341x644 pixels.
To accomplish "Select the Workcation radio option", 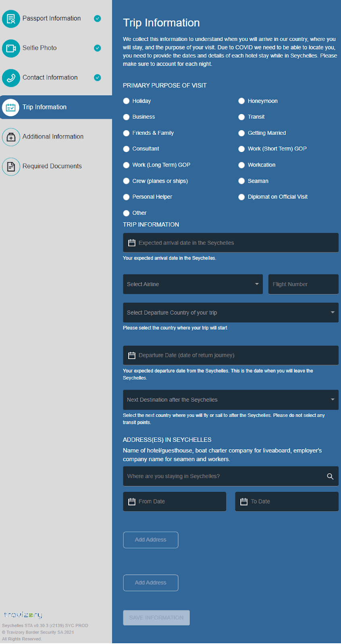I will [x=241, y=165].
